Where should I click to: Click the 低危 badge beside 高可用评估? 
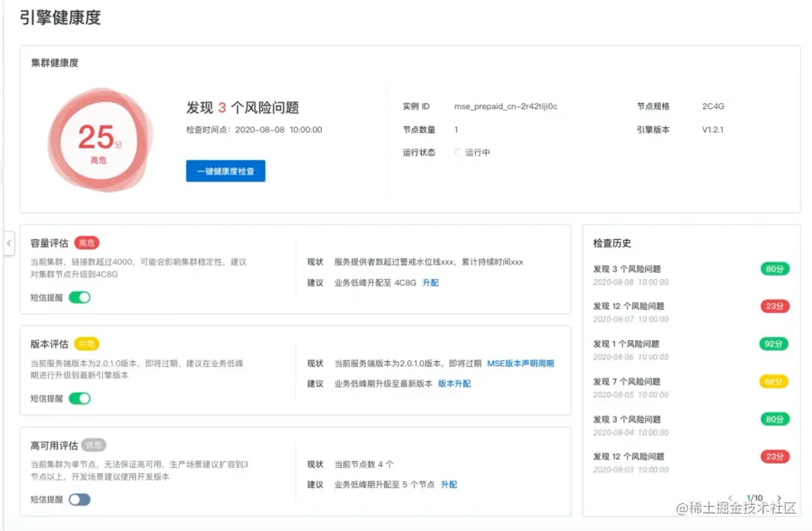tap(94, 445)
